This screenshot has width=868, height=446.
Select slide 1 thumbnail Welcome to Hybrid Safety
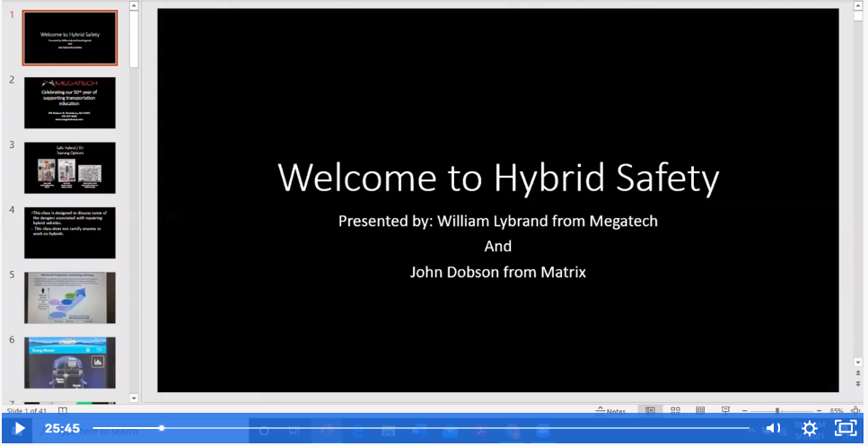[x=70, y=38]
